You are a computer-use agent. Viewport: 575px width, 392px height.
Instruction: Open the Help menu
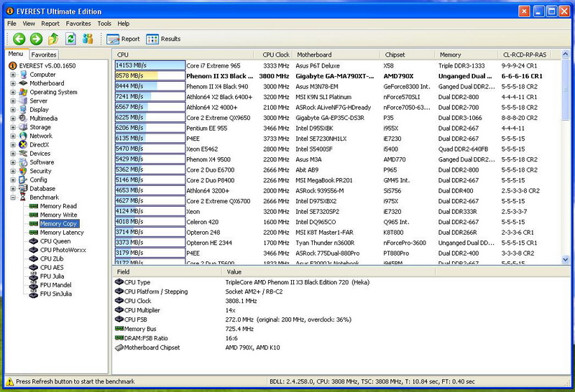tap(123, 24)
